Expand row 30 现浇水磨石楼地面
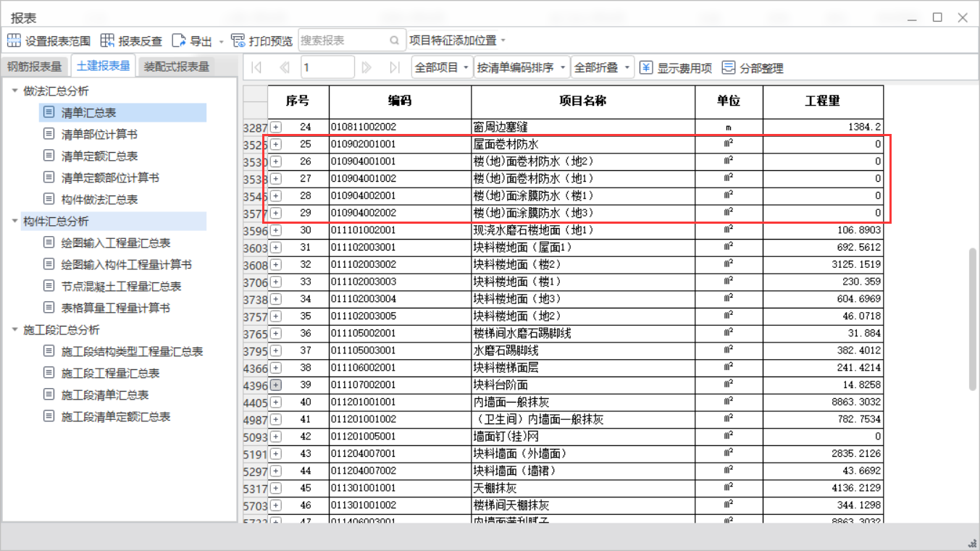Screen dimensions: 980x551 click(x=276, y=230)
